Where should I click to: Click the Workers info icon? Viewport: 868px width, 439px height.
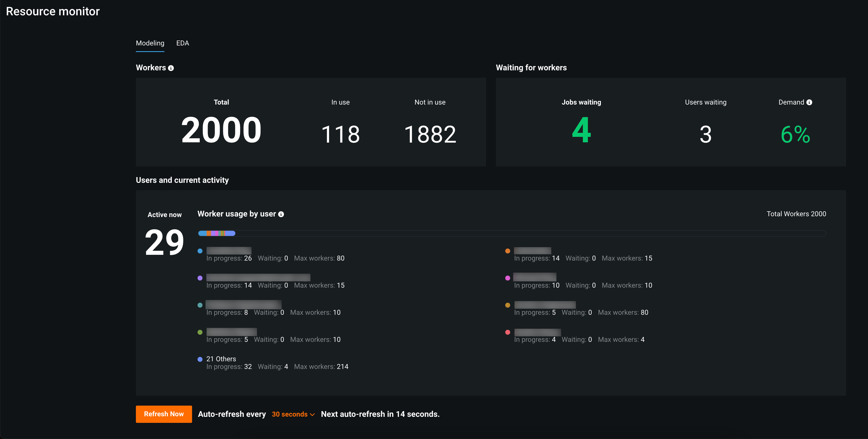tap(171, 68)
